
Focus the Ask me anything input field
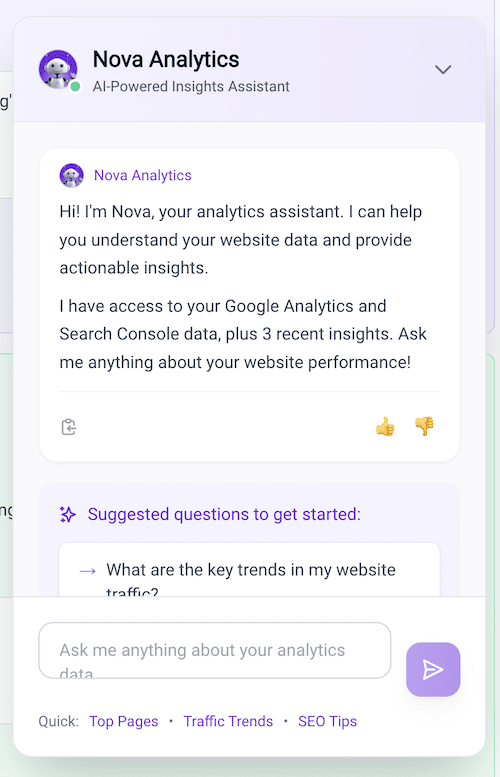pyautogui.click(x=215, y=650)
